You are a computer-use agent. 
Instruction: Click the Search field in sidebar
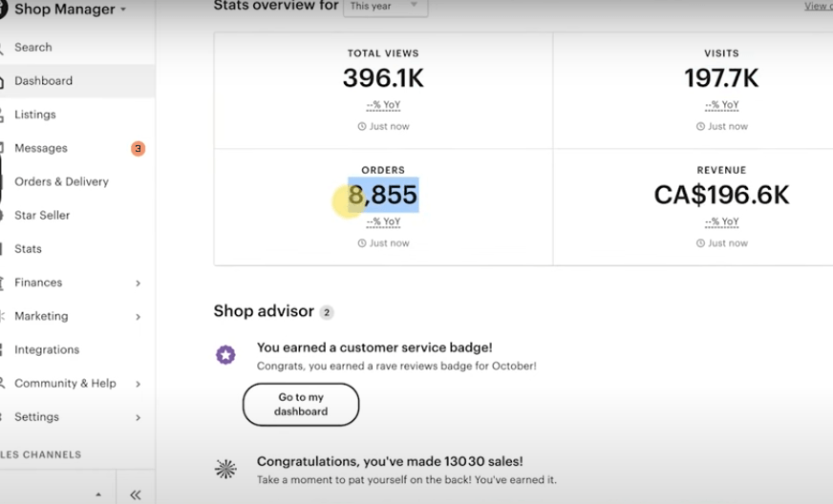click(x=77, y=48)
